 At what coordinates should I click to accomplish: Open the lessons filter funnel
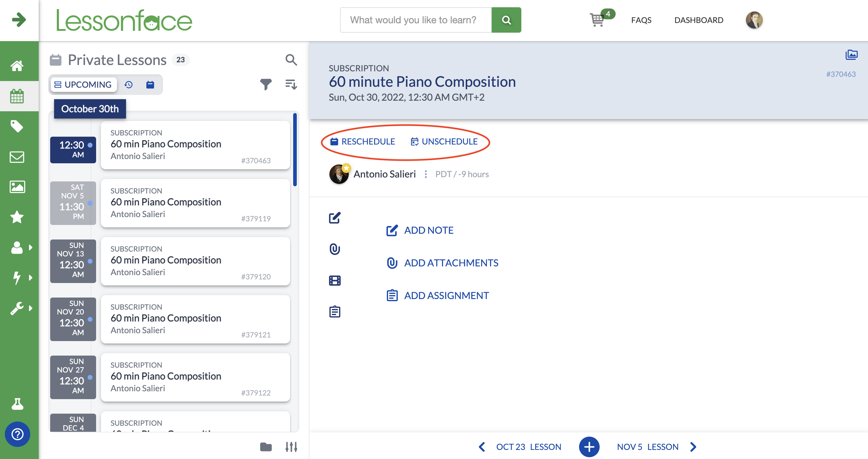point(266,84)
